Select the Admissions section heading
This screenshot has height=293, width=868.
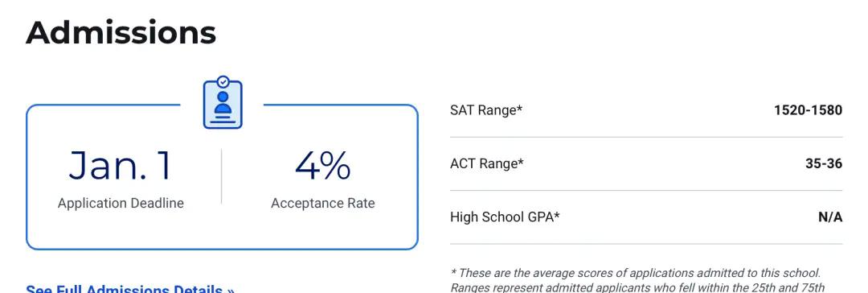pyautogui.click(x=121, y=32)
